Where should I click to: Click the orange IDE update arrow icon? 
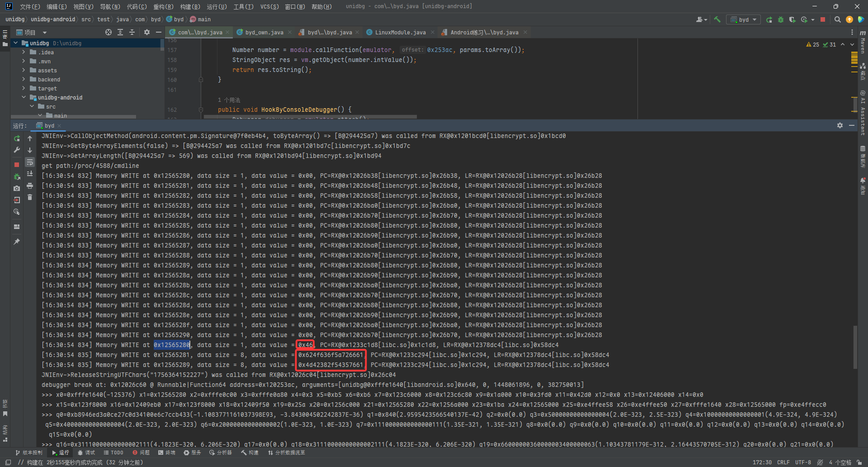849,19
